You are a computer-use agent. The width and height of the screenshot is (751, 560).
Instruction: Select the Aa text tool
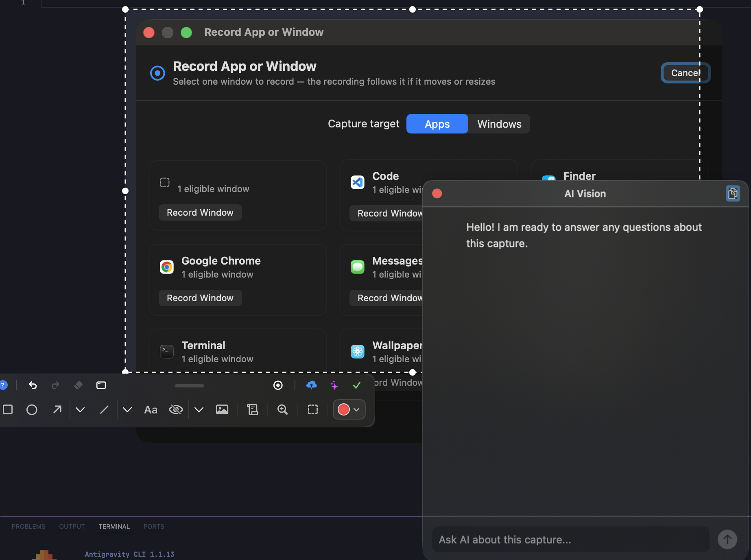pyautogui.click(x=151, y=410)
